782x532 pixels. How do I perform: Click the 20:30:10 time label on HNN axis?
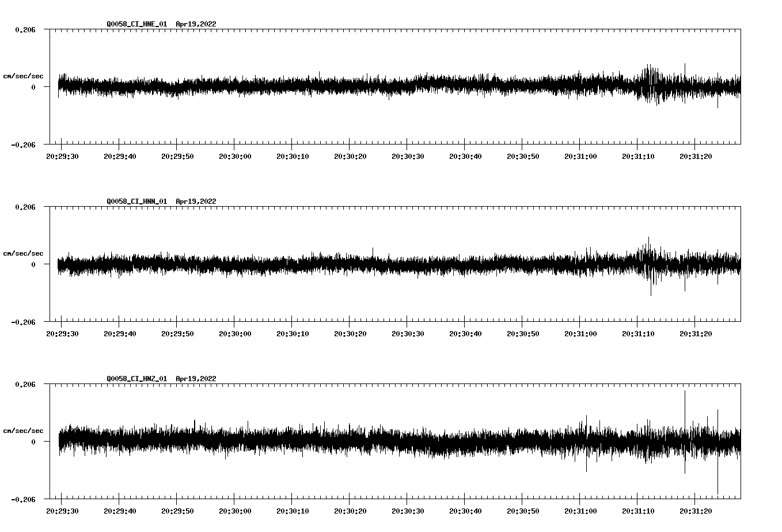(293, 334)
